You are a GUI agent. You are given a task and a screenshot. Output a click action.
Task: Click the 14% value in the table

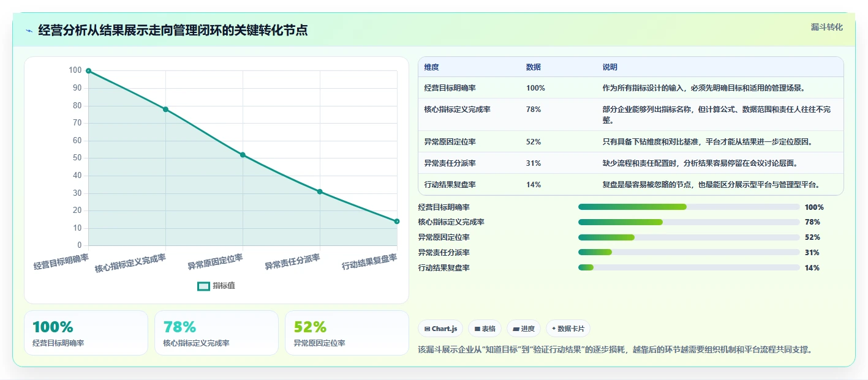coord(534,185)
